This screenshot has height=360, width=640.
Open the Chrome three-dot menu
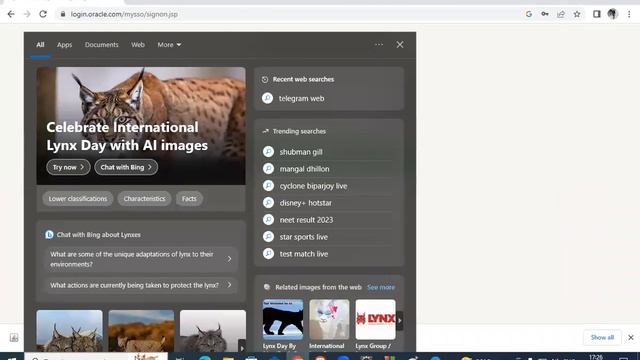click(x=629, y=14)
